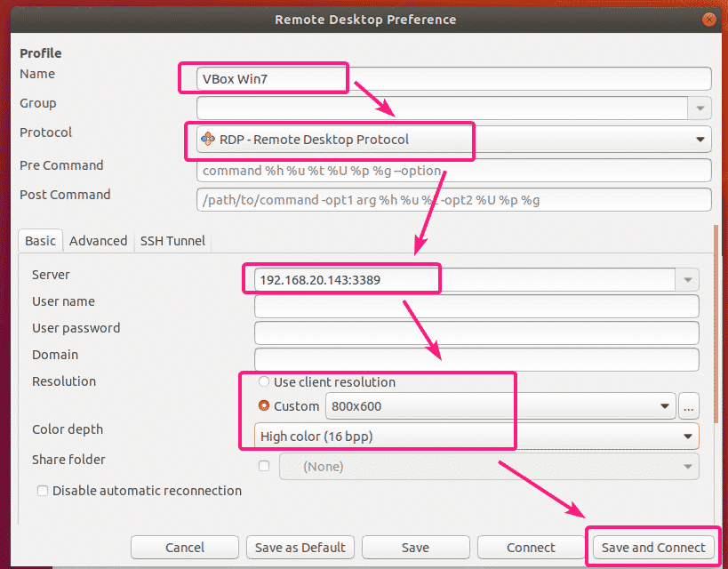Open the 800x600 resolution dropdown
Screen dimensions: 728x569
click(664, 406)
